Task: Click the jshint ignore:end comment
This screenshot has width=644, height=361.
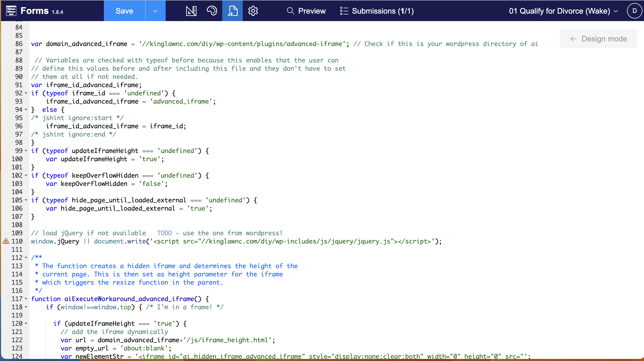Action: tap(74, 134)
